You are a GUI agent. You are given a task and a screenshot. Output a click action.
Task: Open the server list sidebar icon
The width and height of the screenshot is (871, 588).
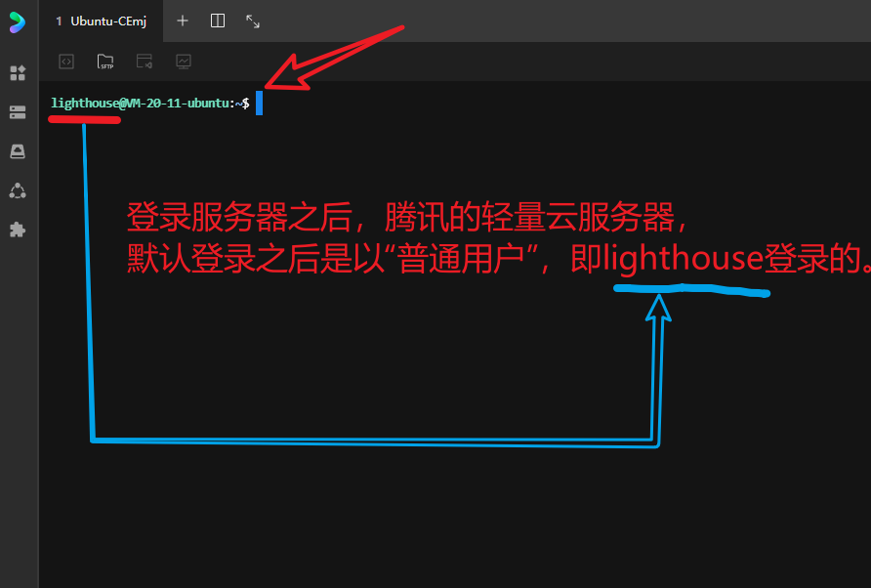pyautogui.click(x=18, y=112)
